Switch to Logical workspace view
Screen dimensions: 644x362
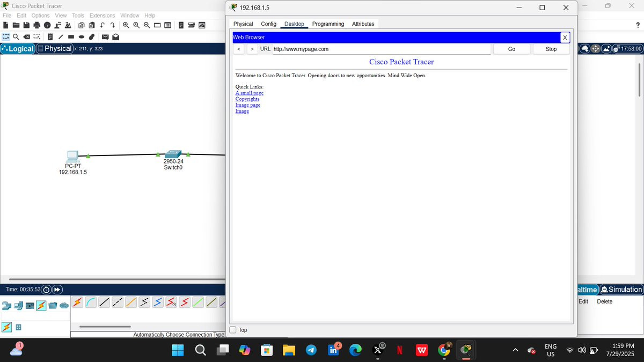tap(18, 48)
